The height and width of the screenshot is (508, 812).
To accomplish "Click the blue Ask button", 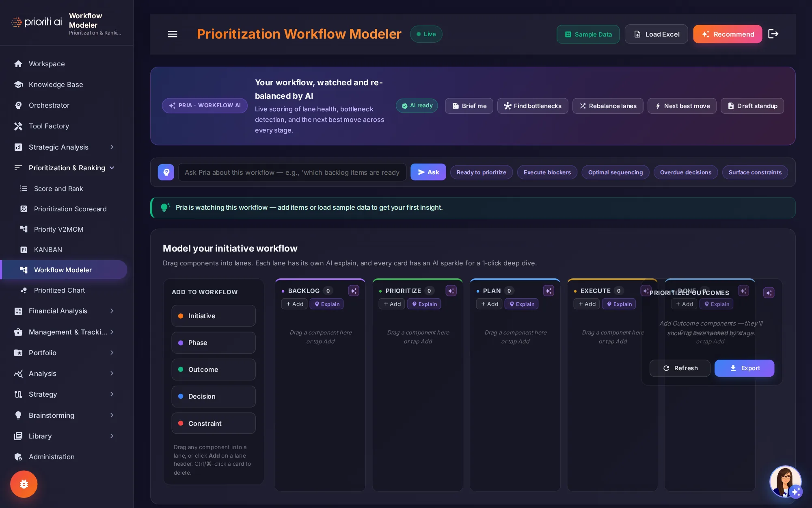I will pyautogui.click(x=428, y=172).
